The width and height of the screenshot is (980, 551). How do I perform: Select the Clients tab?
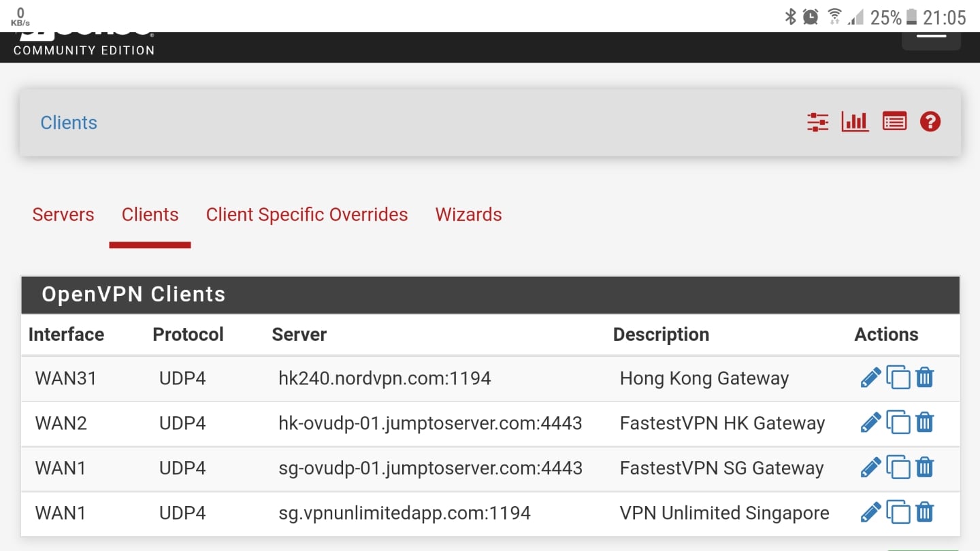point(150,214)
